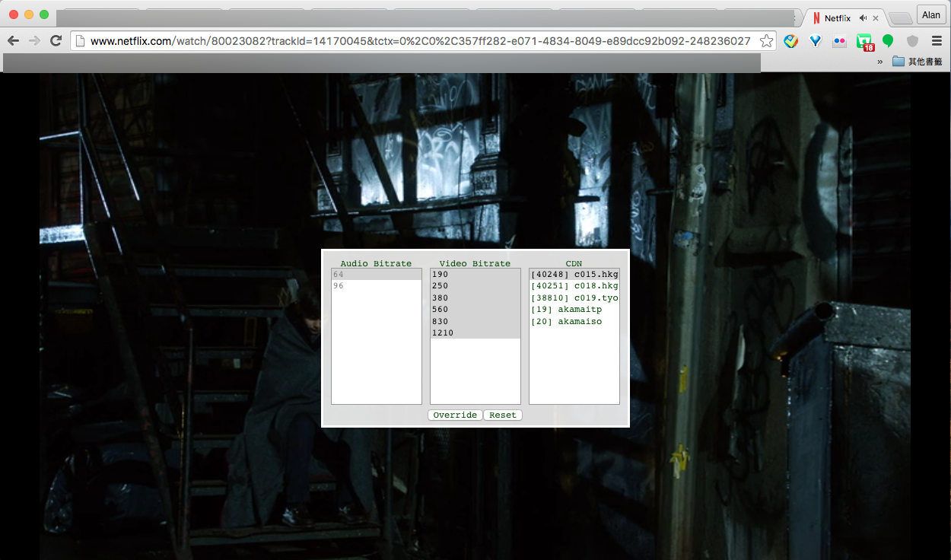
Task: Open the blue diamond extension icon
Action: 816,41
